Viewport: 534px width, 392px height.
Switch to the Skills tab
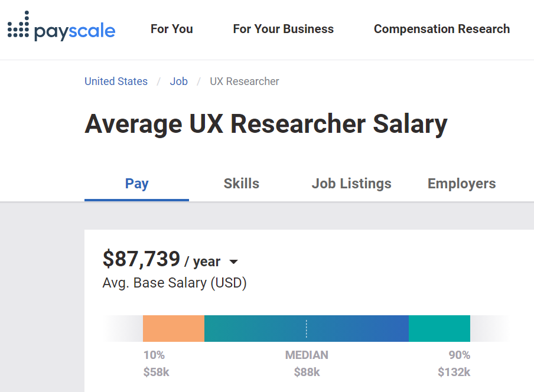click(x=241, y=184)
